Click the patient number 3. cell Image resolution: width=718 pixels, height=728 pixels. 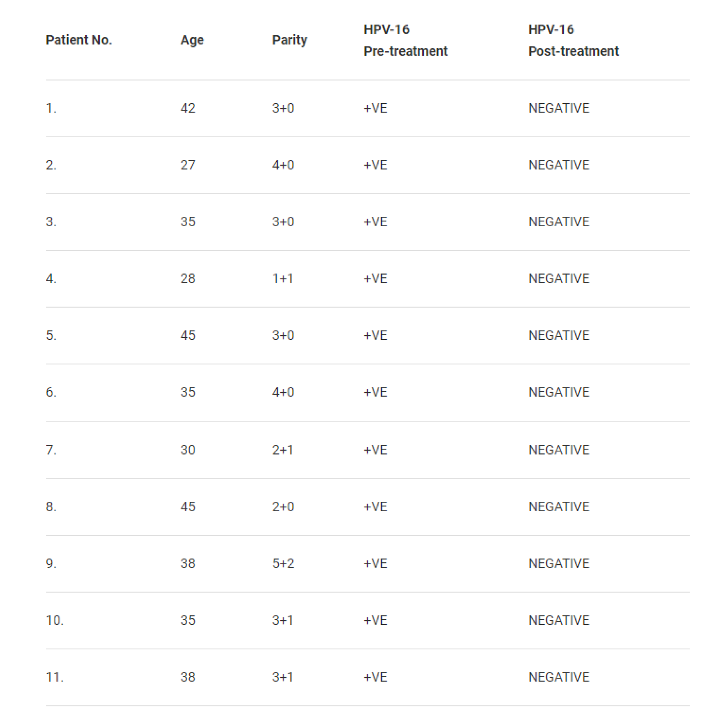point(51,222)
